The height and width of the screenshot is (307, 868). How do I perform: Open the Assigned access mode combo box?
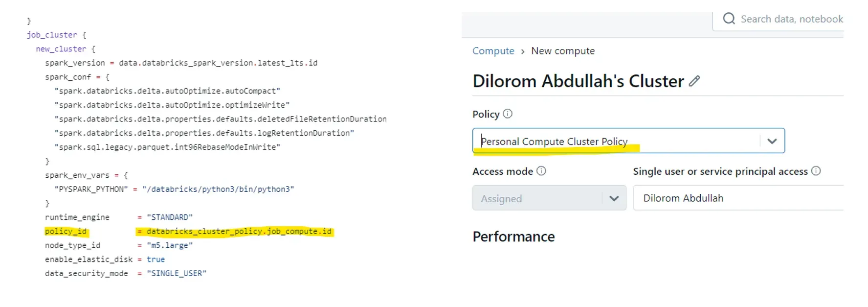tap(538, 198)
